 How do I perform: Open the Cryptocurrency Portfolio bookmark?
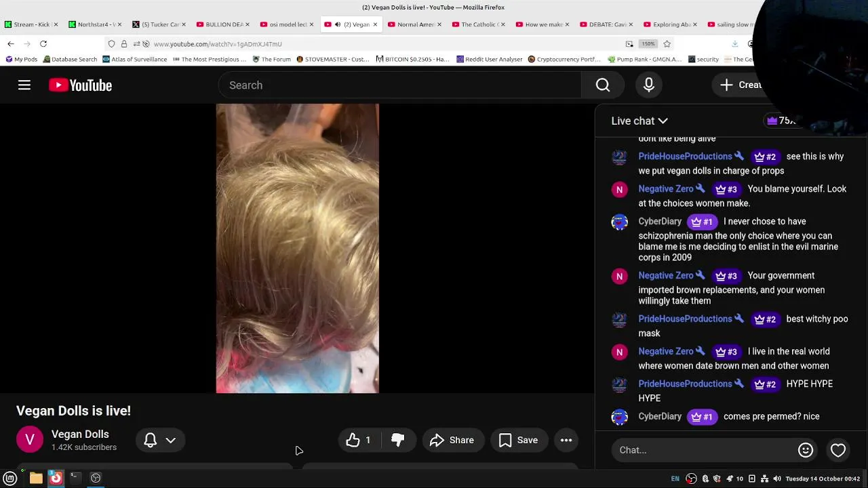point(564,59)
